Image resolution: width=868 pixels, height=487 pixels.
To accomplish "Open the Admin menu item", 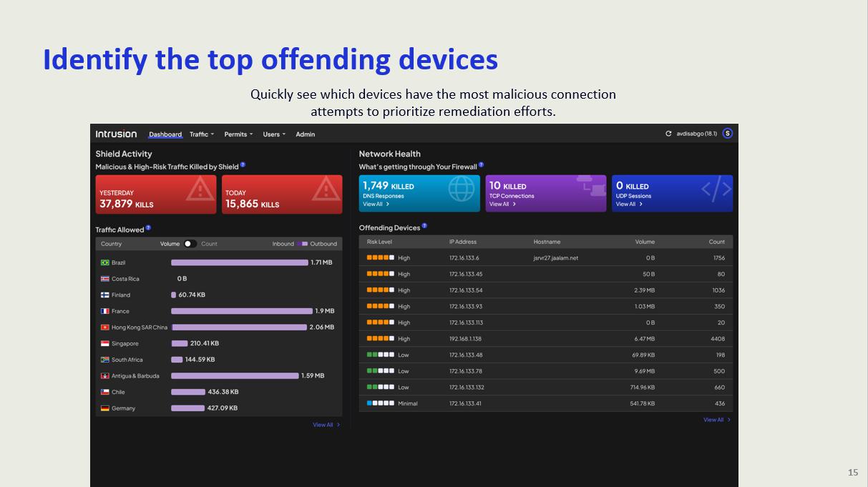I will pos(306,134).
